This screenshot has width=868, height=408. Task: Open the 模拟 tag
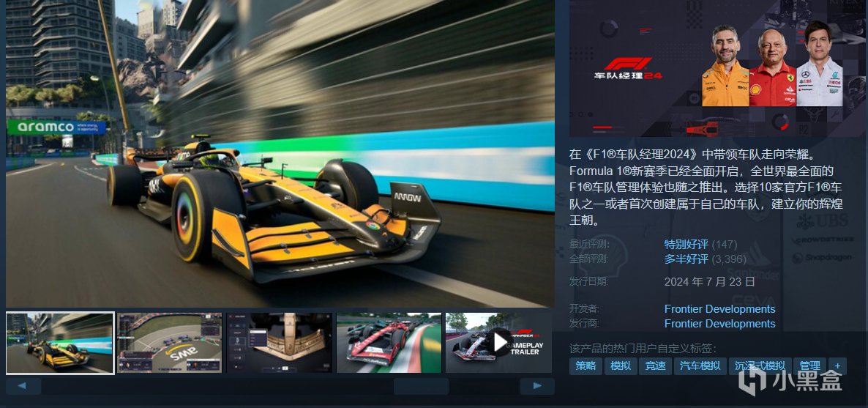pos(621,366)
